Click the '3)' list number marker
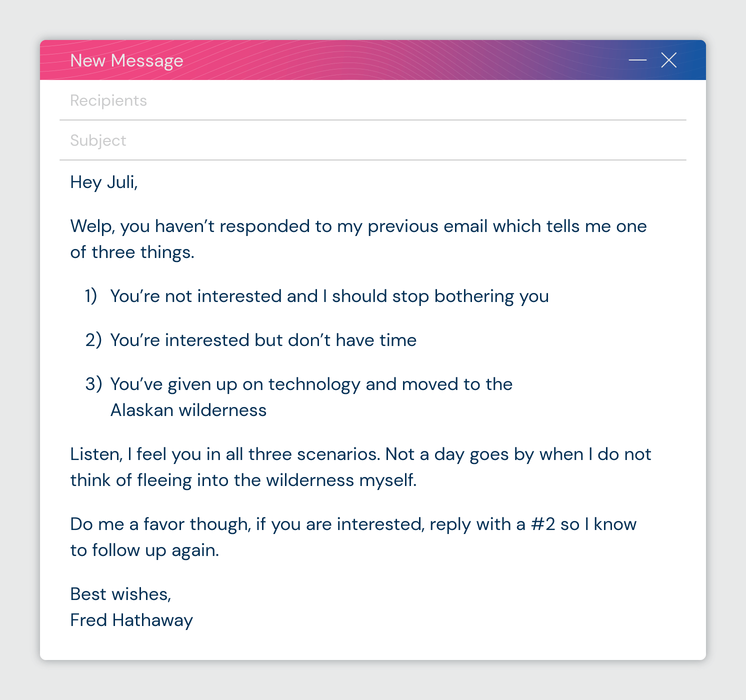746x700 pixels. coord(93,384)
